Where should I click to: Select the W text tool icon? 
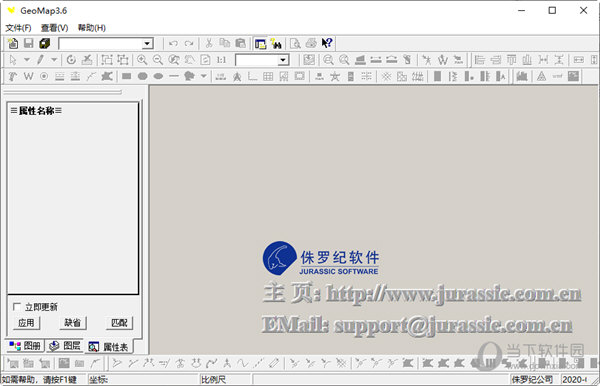28,77
